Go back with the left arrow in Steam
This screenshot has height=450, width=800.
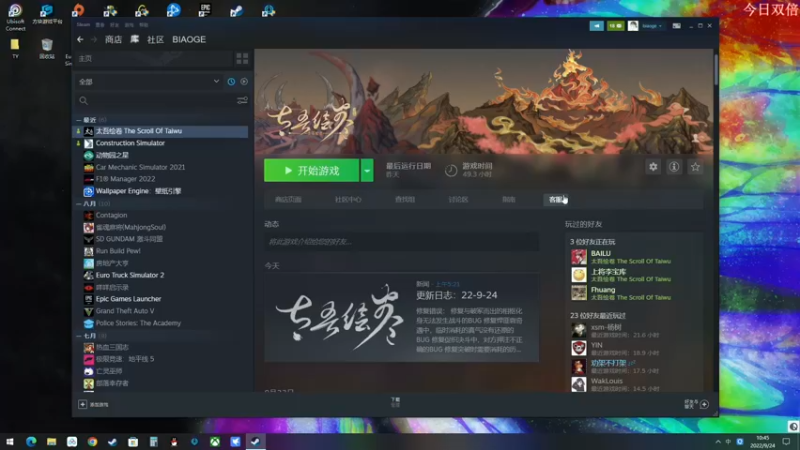pos(80,39)
